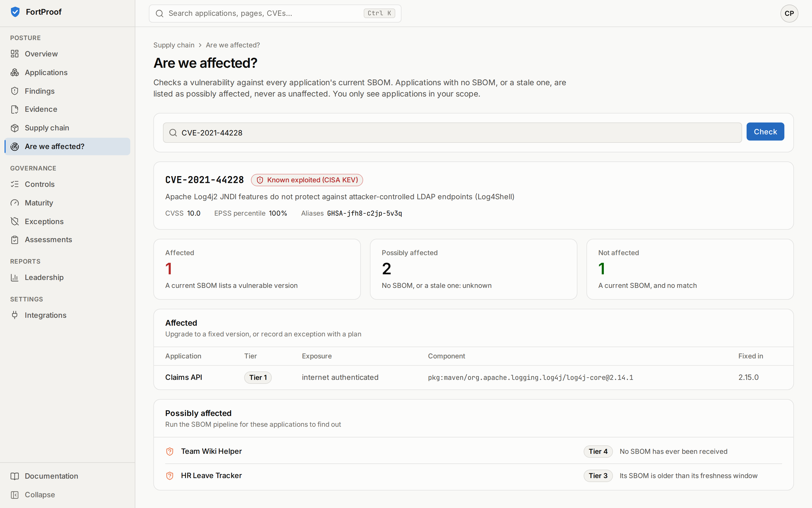Click the Tier 4 badge for Team Wiki Helper
This screenshot has width=812, height=508.
(x=598, y=451)
